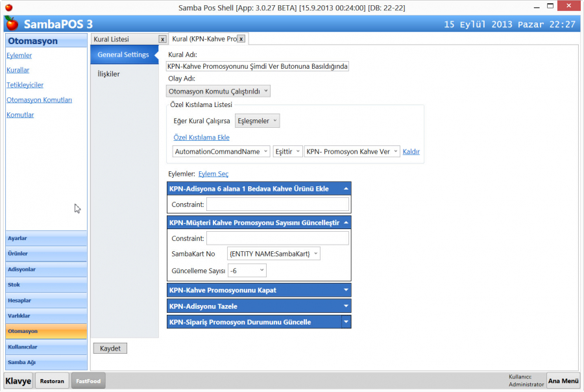This screenshot has height=392, width=584.
Task: Collapse the KPN-Müşteri Kahve Promosyonu action
Action: (x=346, y=223)
